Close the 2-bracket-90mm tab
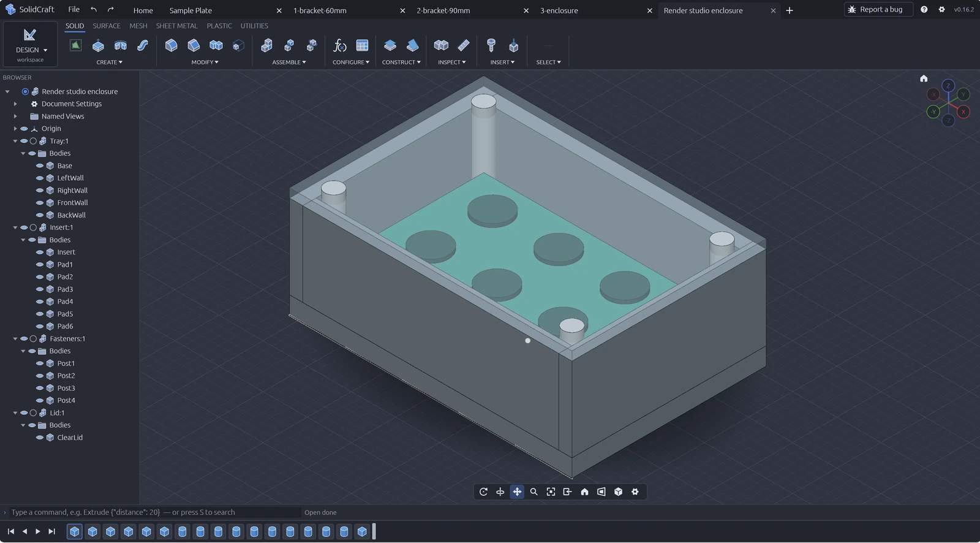This screenshot has height=543, width=980. click(527, 10)
